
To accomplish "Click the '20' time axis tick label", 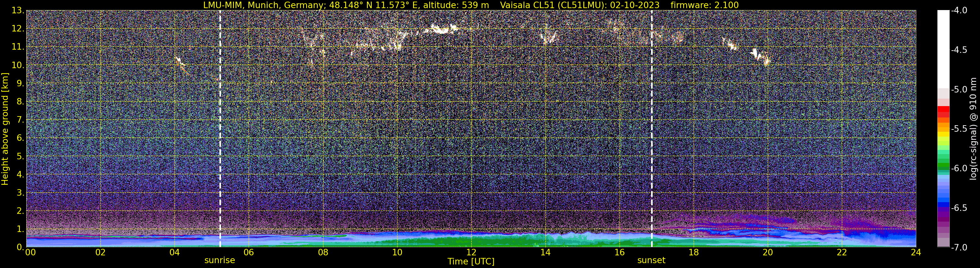I will tap(768, 252).
